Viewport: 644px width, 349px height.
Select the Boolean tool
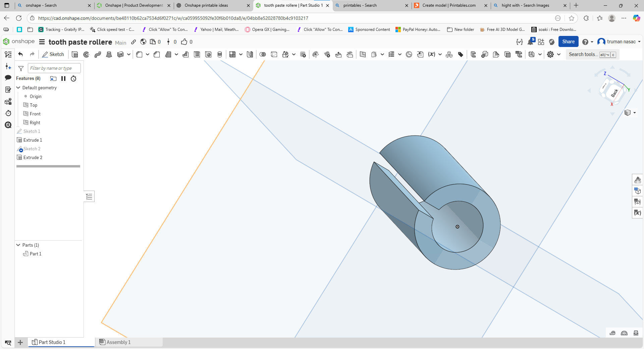pyautogui.click(x=263, y=54)
